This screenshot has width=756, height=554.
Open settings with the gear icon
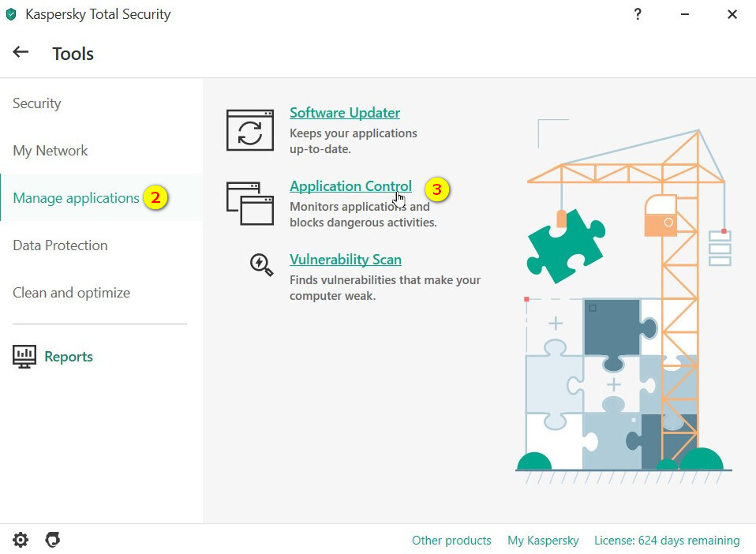pyautogui.click(x=21, y=540)
